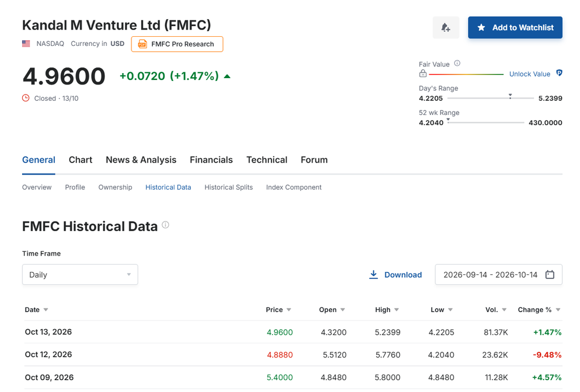Viewport: 580px width, 392px height.
Task: Open the Daily time frame dropdown
Action: pos(80,274)
